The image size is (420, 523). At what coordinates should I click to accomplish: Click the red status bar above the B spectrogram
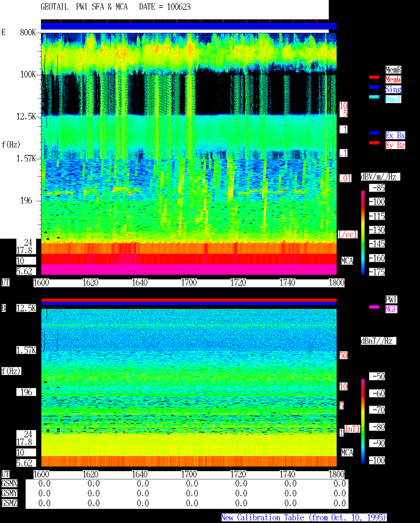click(189, 300)
